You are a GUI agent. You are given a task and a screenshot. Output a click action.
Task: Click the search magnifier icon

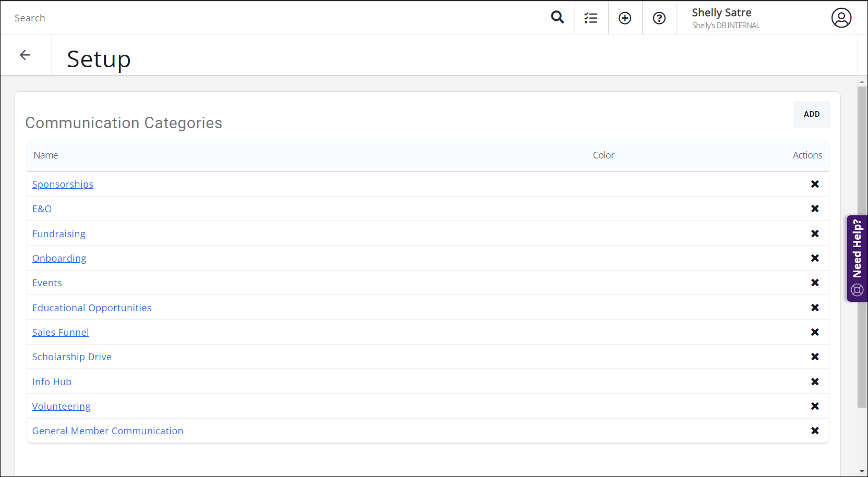tap(557, 18)
